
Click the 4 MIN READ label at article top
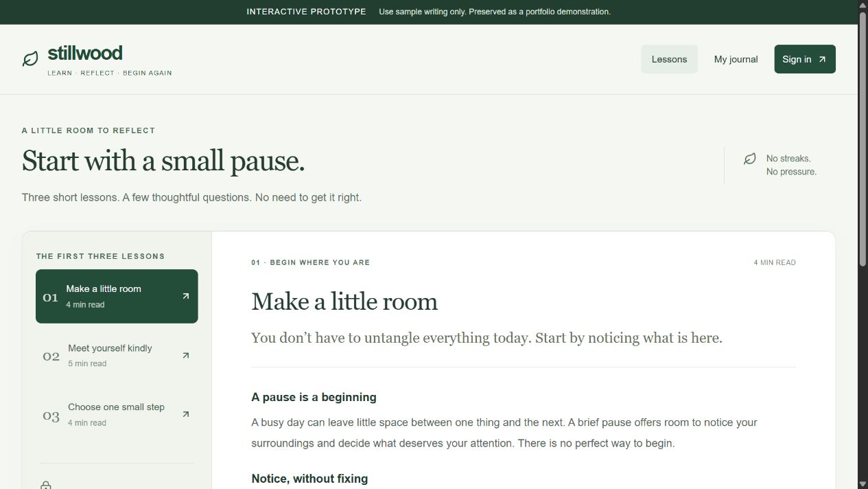(775, 262)
